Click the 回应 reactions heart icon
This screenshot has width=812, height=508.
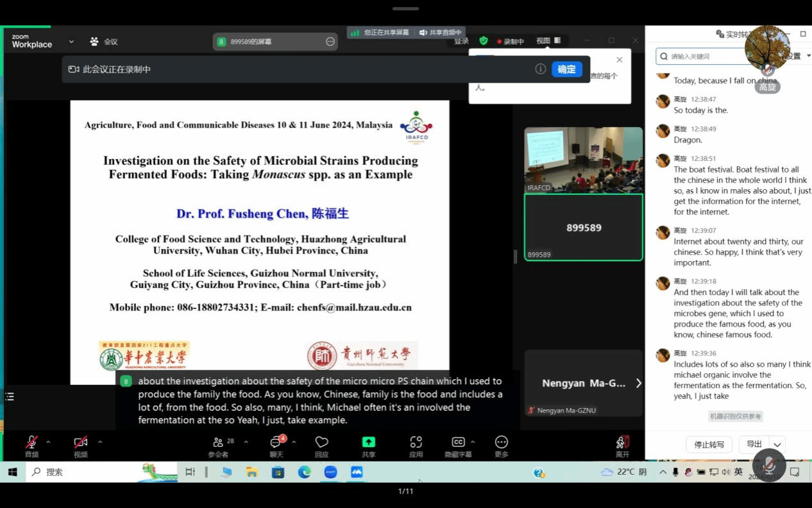(322, 443)
